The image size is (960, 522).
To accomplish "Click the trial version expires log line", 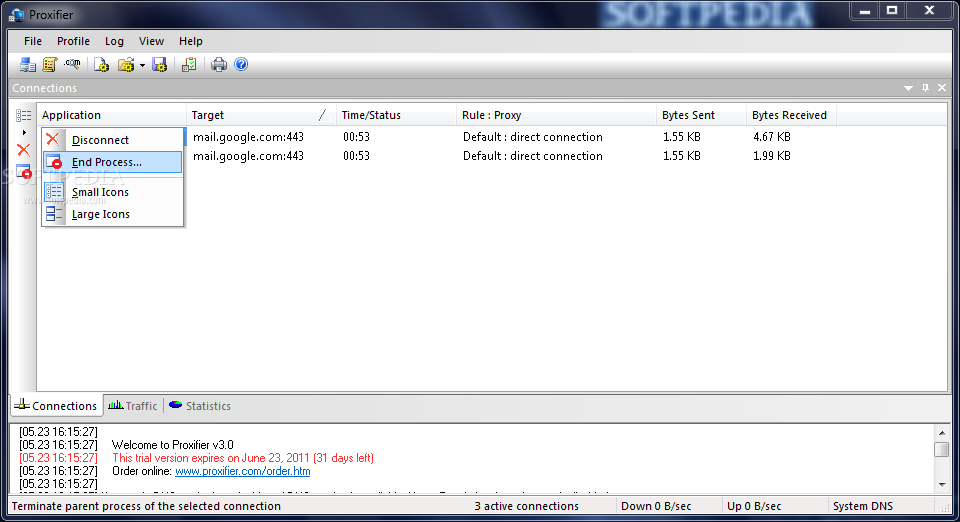I will tap(243, 458).
